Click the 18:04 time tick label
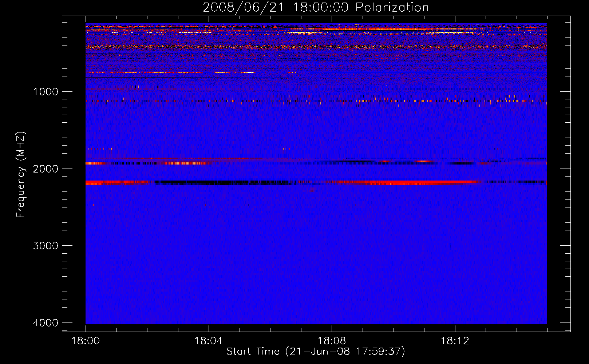The height and width of the screenshot is (364, 589). (x=209, y=341)
